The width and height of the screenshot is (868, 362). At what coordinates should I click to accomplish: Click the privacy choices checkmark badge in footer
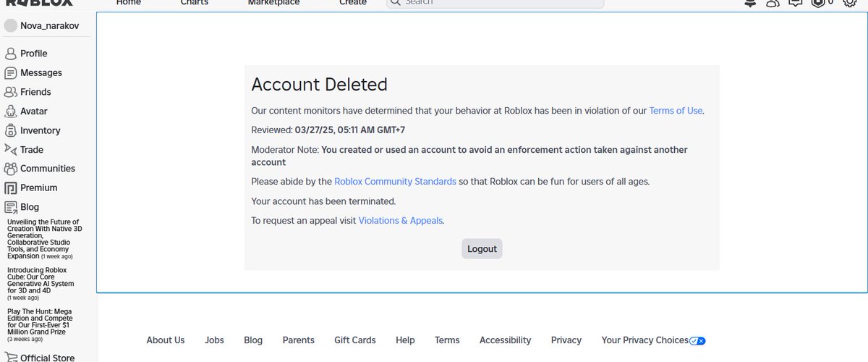(697, 341)
